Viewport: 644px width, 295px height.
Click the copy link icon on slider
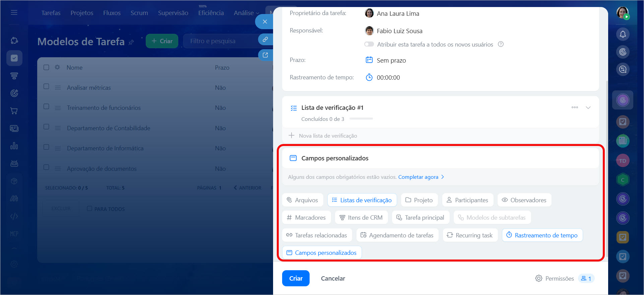265,40
